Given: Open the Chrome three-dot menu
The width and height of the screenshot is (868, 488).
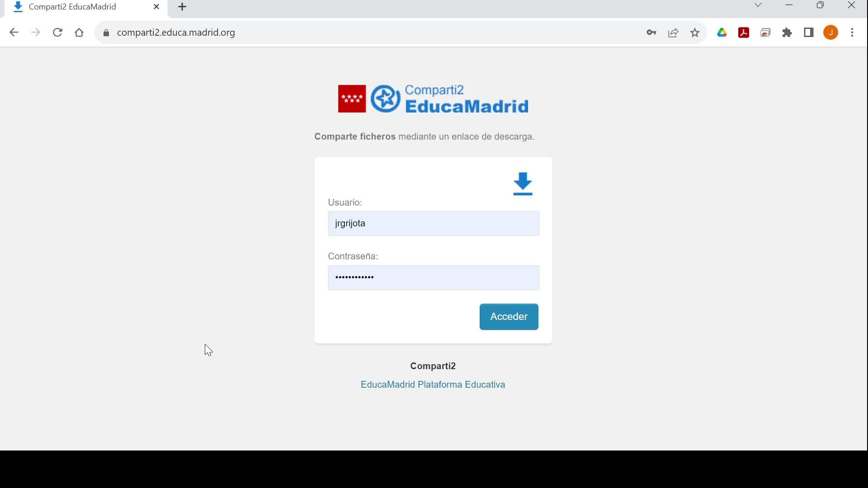Looking at the screenshot, I should point(852,33).
